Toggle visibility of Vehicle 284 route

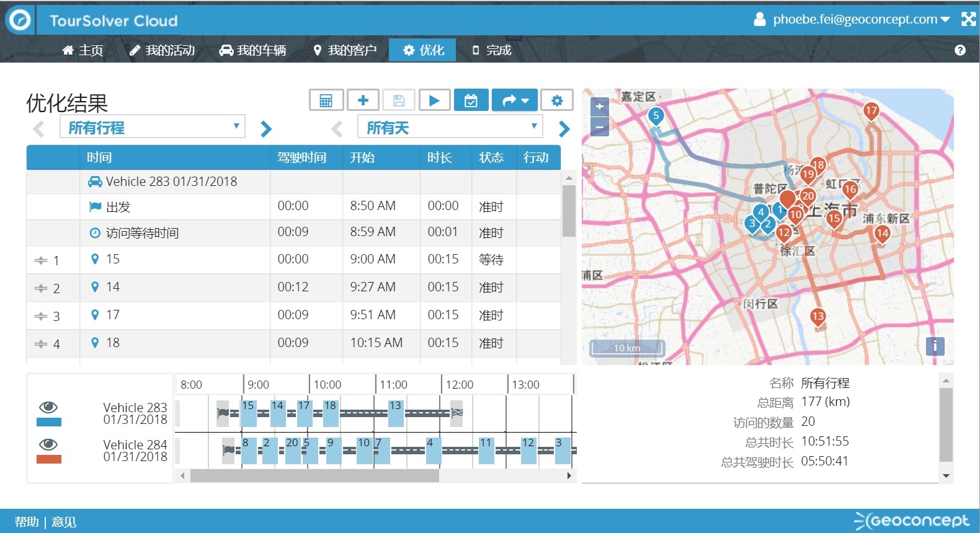coord(48,444)
